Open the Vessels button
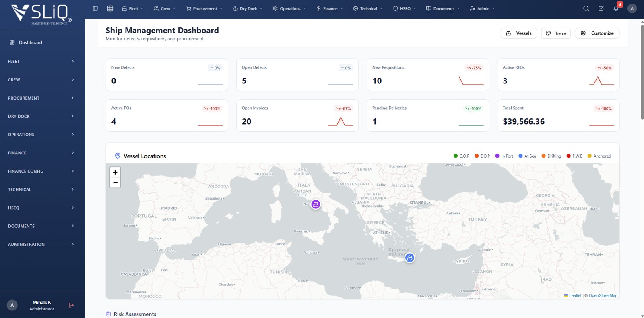 point(519,33)
